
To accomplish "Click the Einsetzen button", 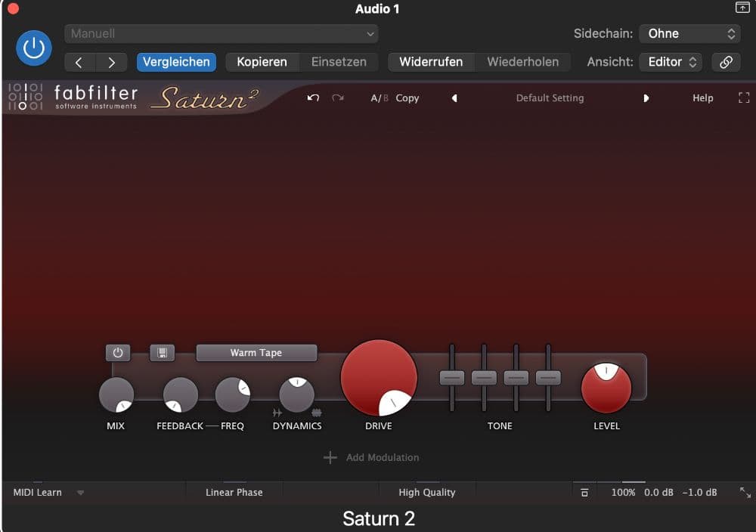I will (339, 62).
